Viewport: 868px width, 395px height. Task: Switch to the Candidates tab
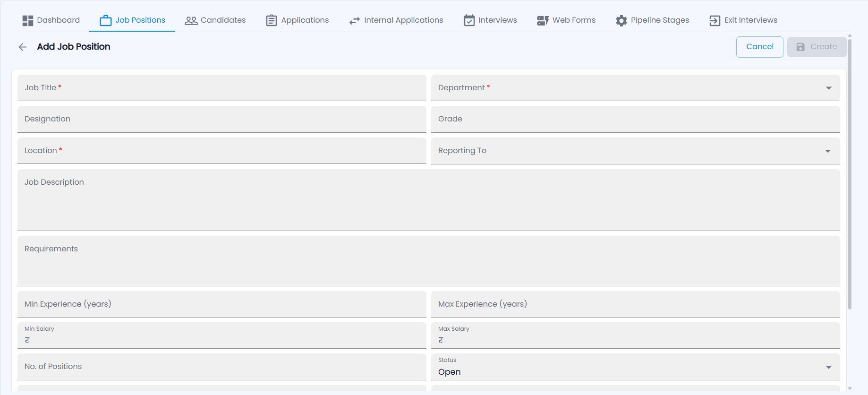pos(215,20)
